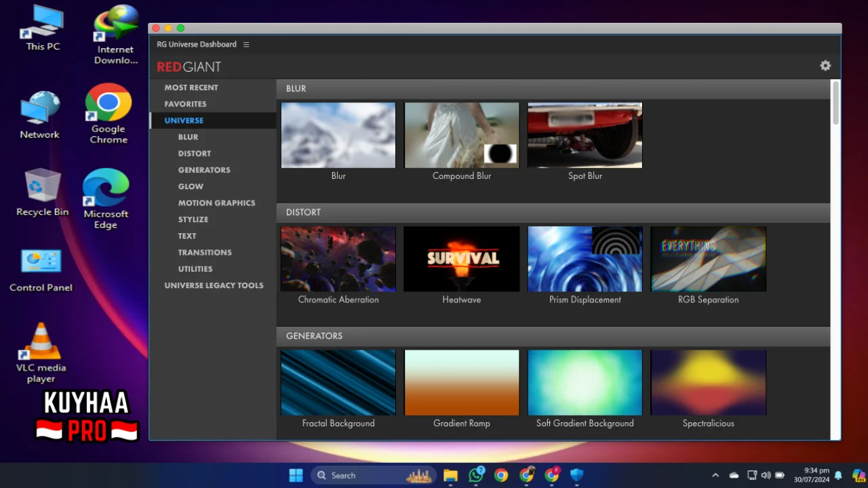The width and height of the screenshot is (868, 488).
Task: Open the volume control in system tray
Action: 766,475
